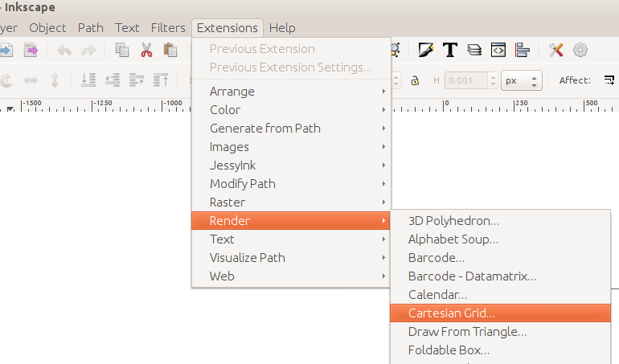The image size is (619, 364).
Task: Open the Path menu
Action: point(90,28)
